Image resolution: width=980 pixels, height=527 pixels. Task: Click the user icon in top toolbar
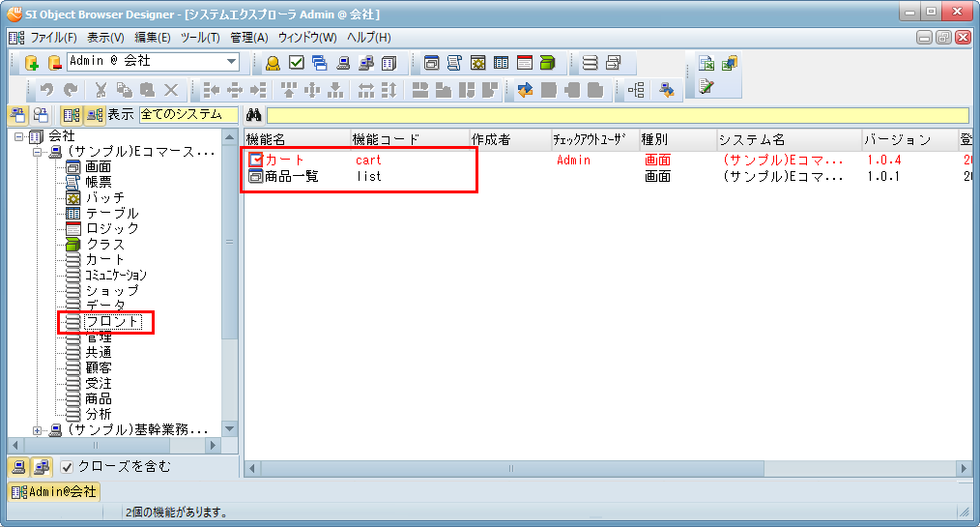click(274, 64)
